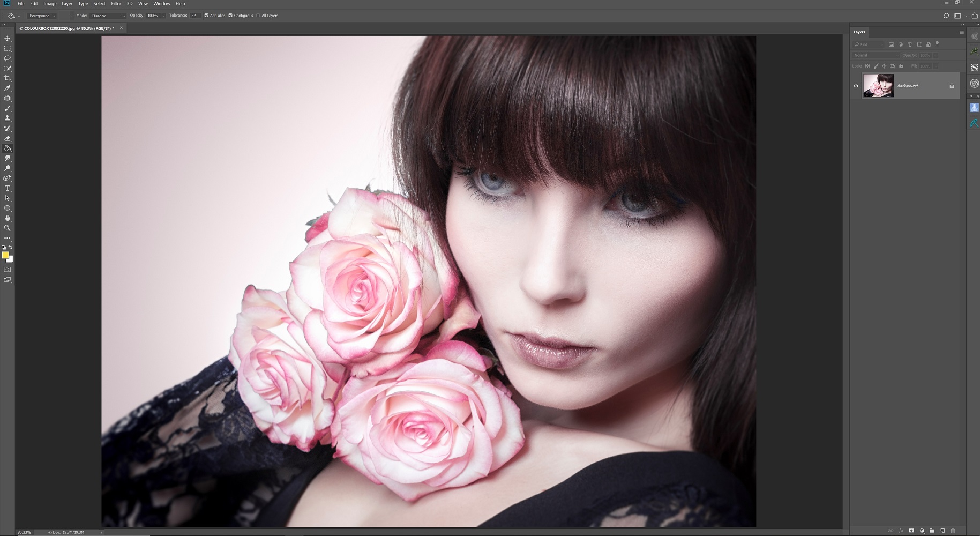The width and height of the screenshot is (980, 536).
Task: Expand the Opacity slider arrow in options bar
Action: (x=163, y=16)
